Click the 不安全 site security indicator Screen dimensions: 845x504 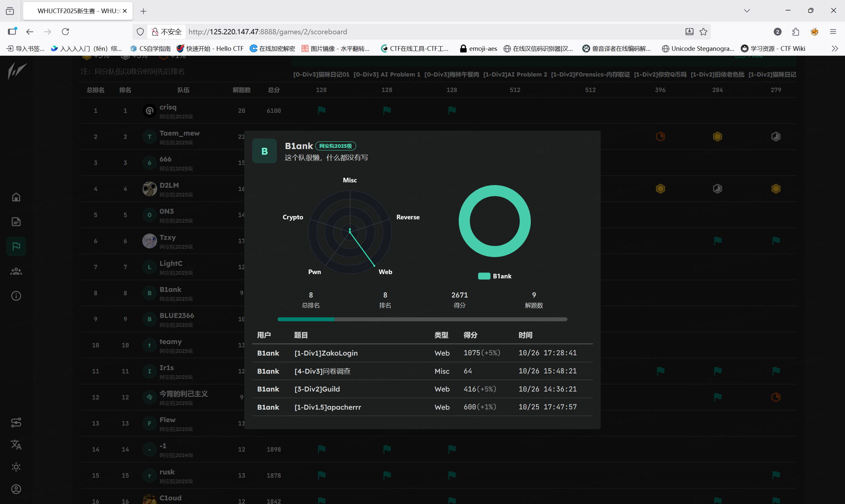[x=166, y=32]
